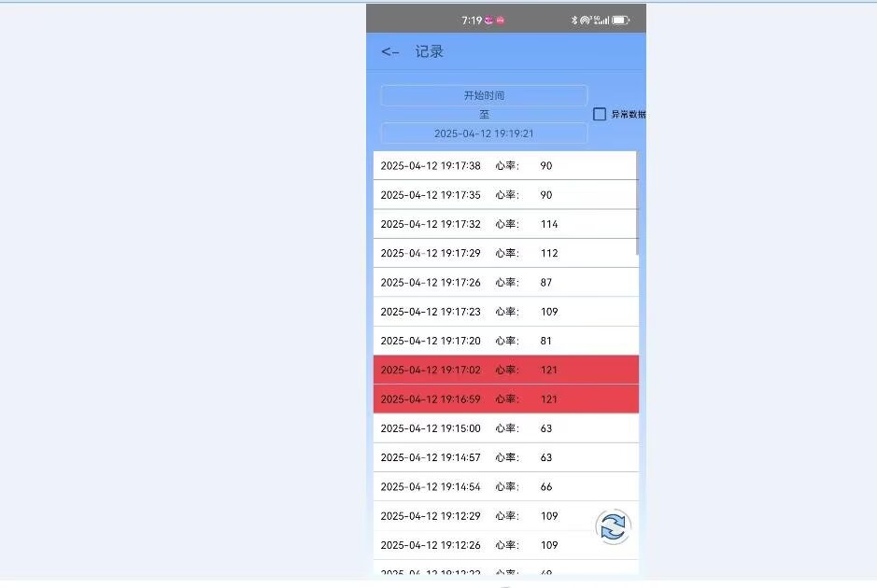Screen dimensions: 877x588
Task: Select the record at 19:17:26 with 87
Action: tap(505, 282)
